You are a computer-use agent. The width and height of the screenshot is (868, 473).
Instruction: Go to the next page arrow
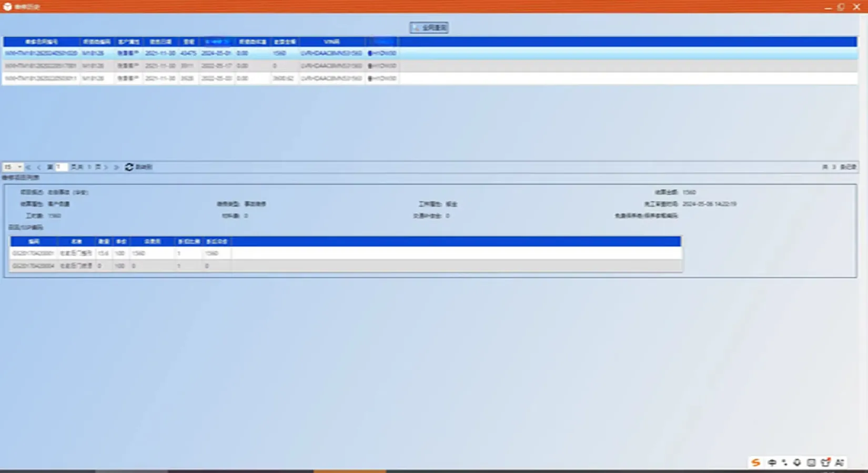106,167
